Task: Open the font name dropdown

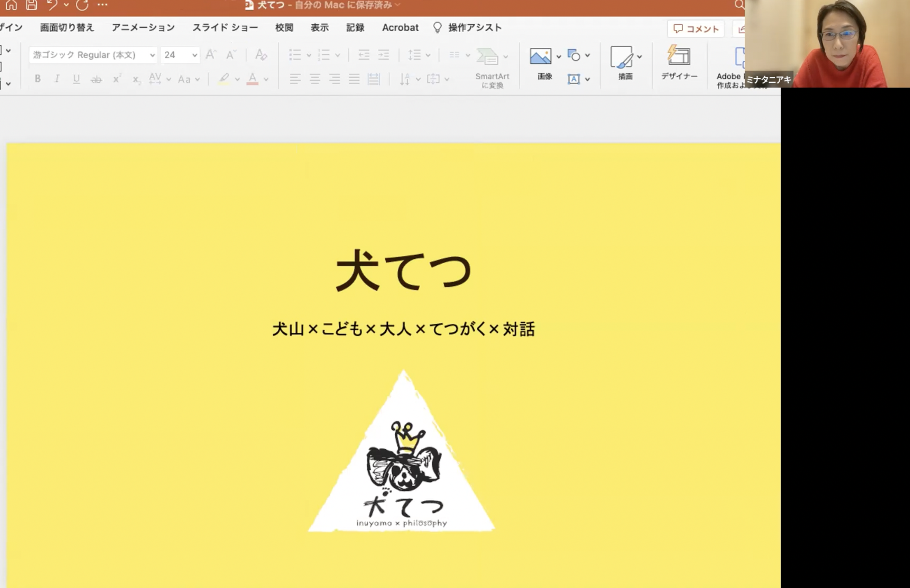Action: click(152, 55)
